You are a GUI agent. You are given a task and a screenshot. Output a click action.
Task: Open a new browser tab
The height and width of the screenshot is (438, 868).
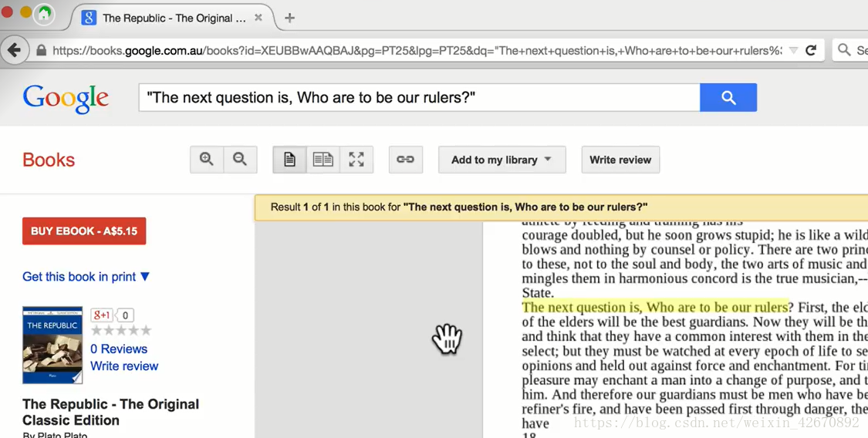tap(289, 18)
